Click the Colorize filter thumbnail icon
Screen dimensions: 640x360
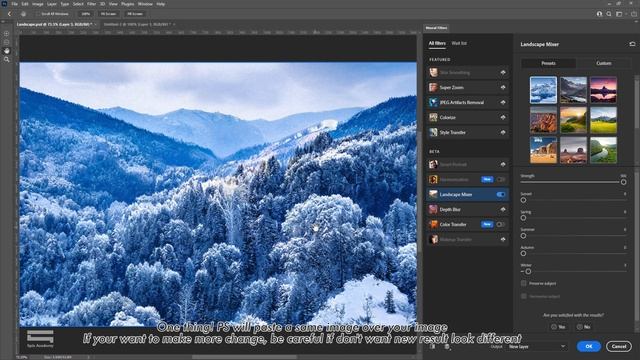[433, 118]
